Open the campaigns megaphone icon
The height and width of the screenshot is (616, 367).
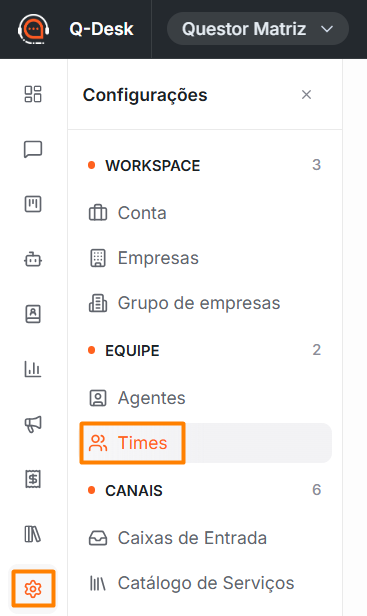tap(33, 424)
